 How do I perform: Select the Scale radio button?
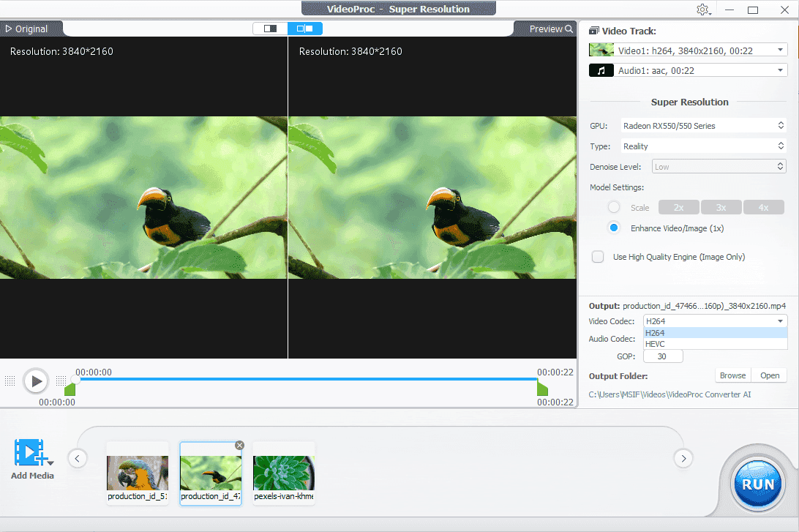[614, 207]
